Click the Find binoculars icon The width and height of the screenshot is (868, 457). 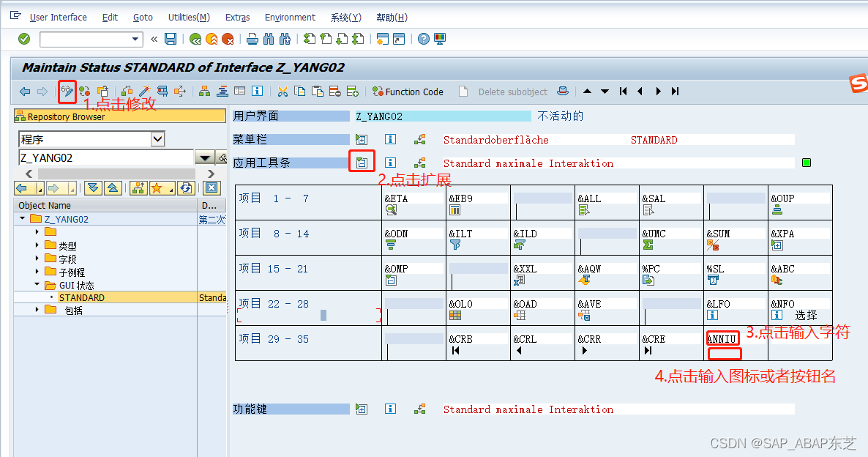(269, 39)
